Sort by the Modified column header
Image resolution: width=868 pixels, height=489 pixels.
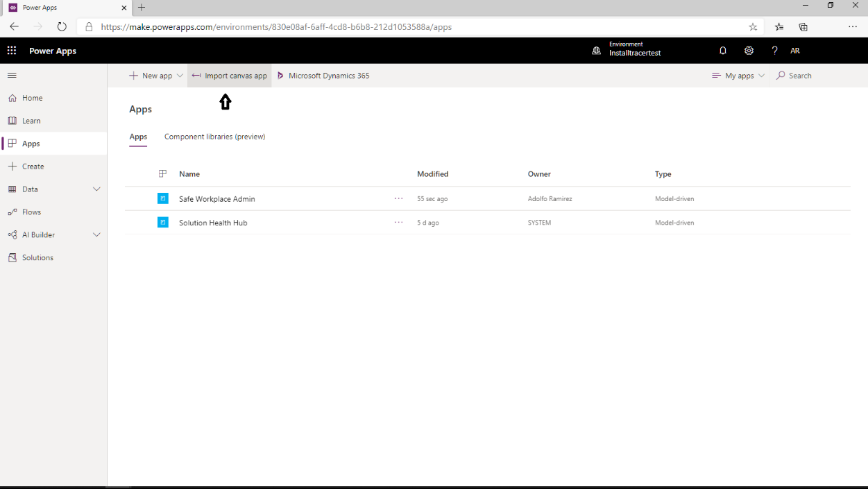click(433, 174)
